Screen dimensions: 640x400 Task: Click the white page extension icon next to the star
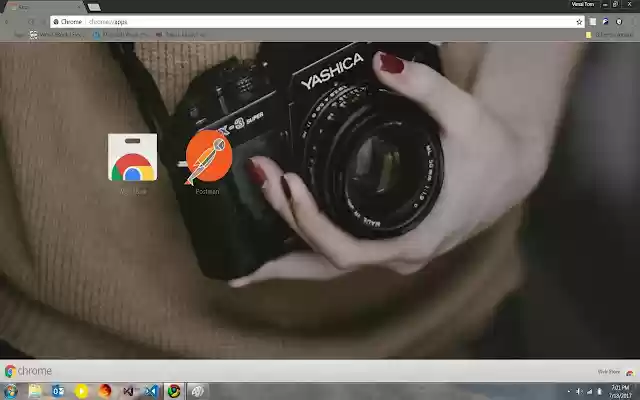[x=593, y=22]
